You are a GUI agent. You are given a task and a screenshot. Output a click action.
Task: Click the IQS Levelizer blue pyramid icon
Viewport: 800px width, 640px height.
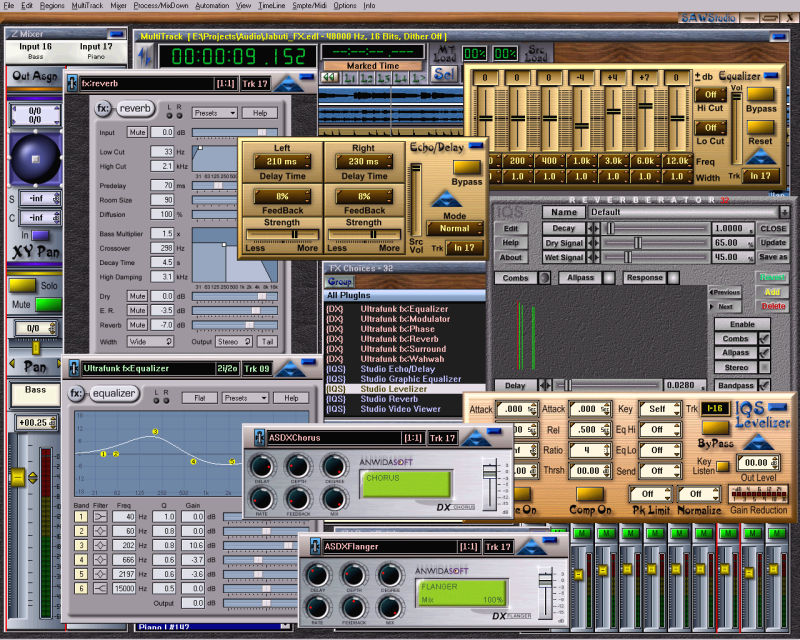click(758, 441)
